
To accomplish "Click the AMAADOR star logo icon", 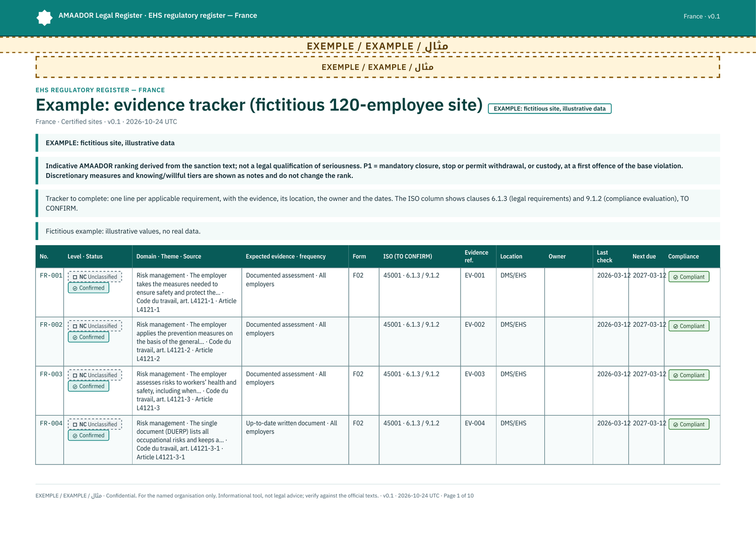I will pos(44,18).
